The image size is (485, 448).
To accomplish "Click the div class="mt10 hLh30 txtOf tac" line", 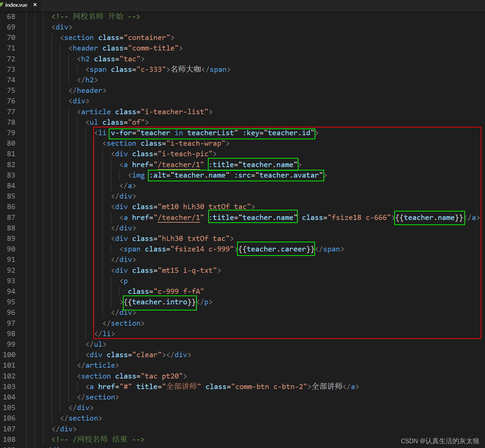I will click(x=183, y=207).
